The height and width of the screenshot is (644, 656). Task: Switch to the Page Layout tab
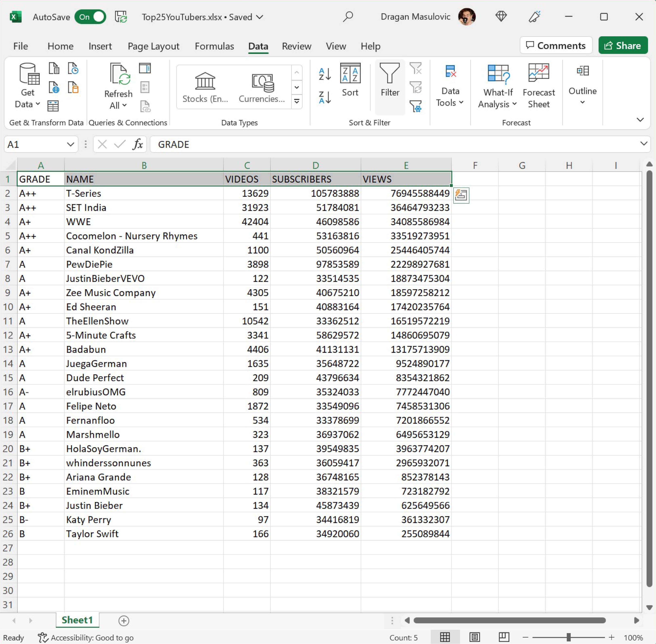click(153, 46)
